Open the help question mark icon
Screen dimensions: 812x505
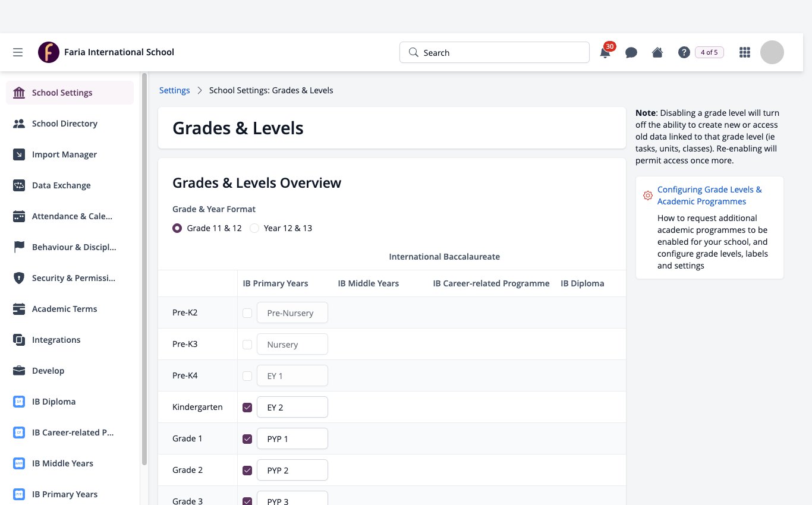pyautogui.click(x=684, y=52)
